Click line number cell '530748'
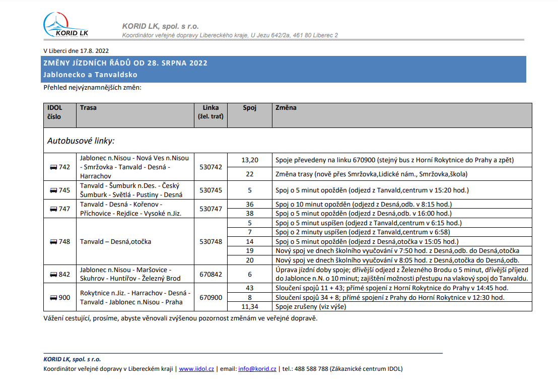Image resolution: width=558 pixels, height=392 pixels. click(x=211, y=242)
